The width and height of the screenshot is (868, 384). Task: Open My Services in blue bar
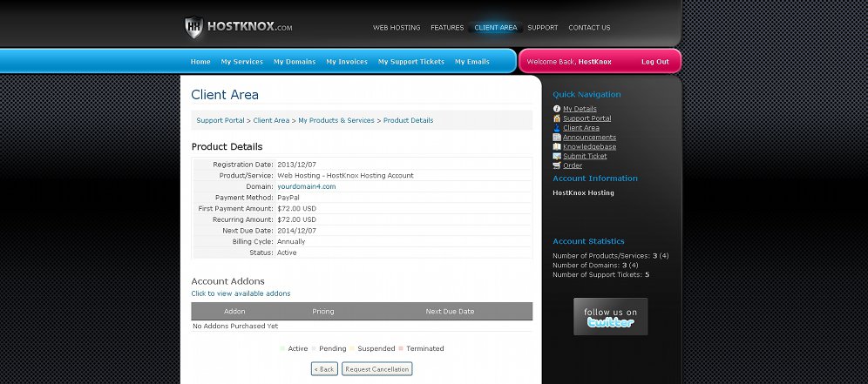(x=242, y=62)
